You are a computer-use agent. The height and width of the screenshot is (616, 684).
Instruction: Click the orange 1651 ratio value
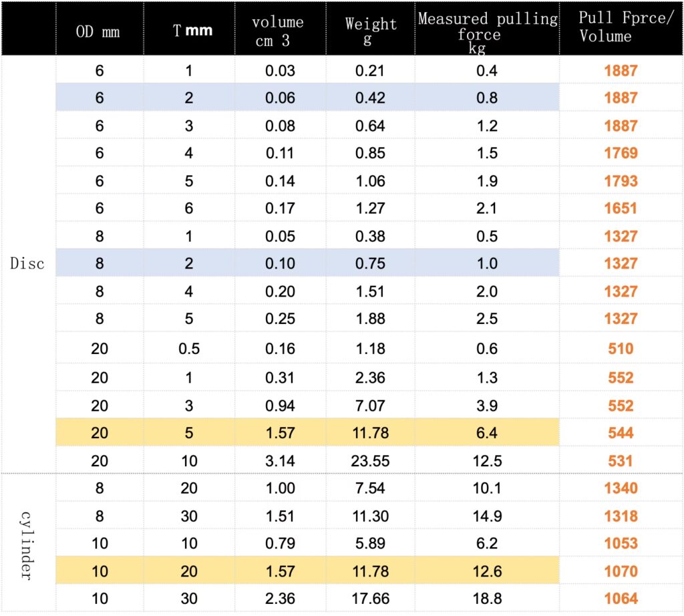click(x=621, y=208)
